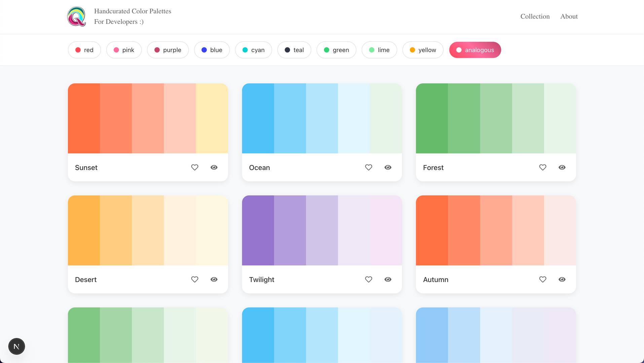Click the Forest palette name

(433, 167)
